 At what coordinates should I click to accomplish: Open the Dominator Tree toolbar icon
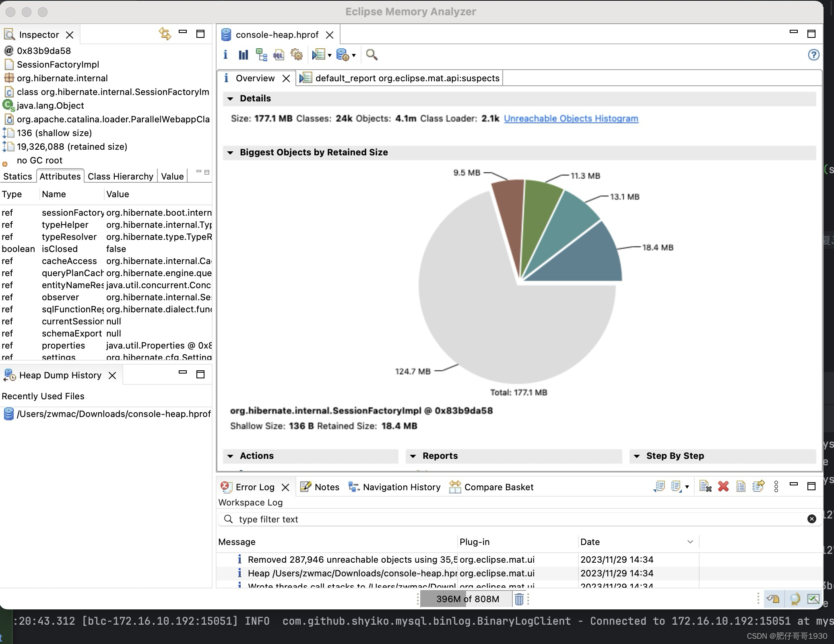[261, 55]
